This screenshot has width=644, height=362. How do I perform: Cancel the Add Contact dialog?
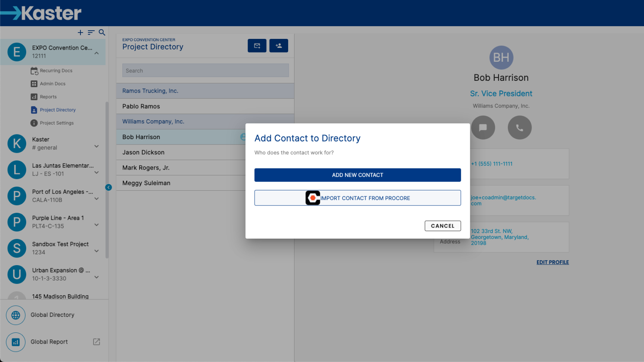pyautogui.click(x=442, y=226)
